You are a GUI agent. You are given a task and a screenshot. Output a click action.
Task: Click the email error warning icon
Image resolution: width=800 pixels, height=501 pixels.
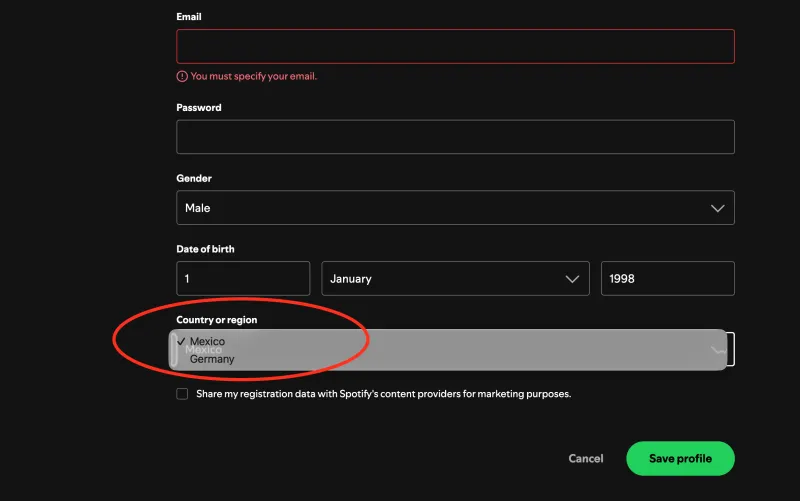[x=182, y=77]
